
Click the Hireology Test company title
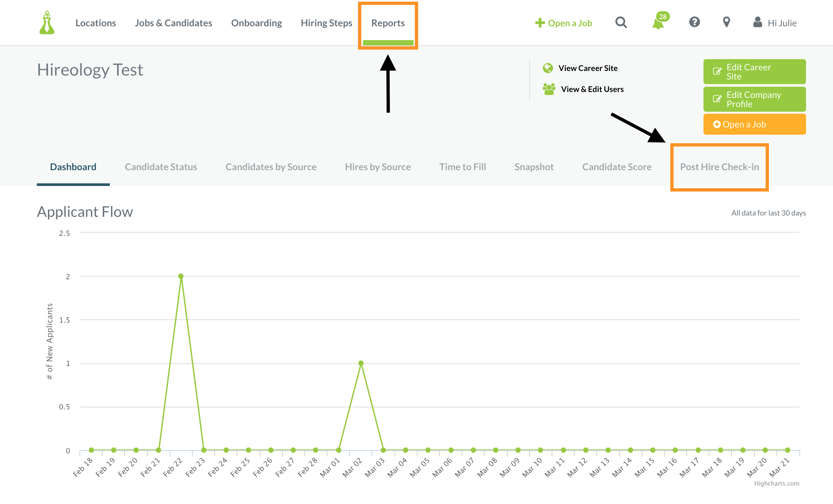(90, 70)
